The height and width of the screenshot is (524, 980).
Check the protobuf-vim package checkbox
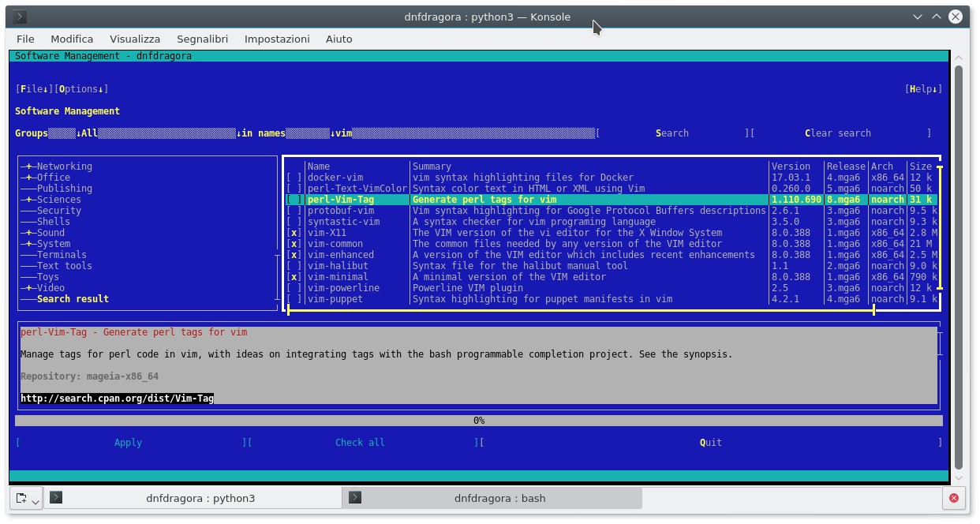click(x=294, y=211)
